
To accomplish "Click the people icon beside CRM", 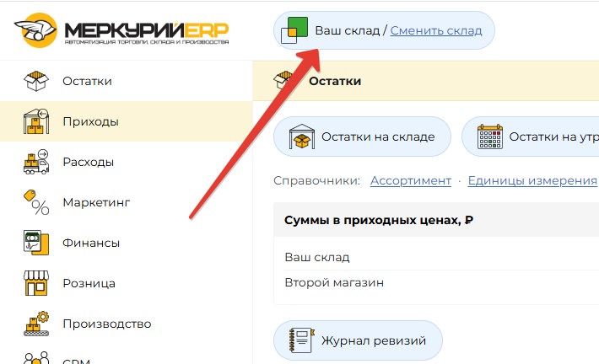I will click(x=36, y=358).
